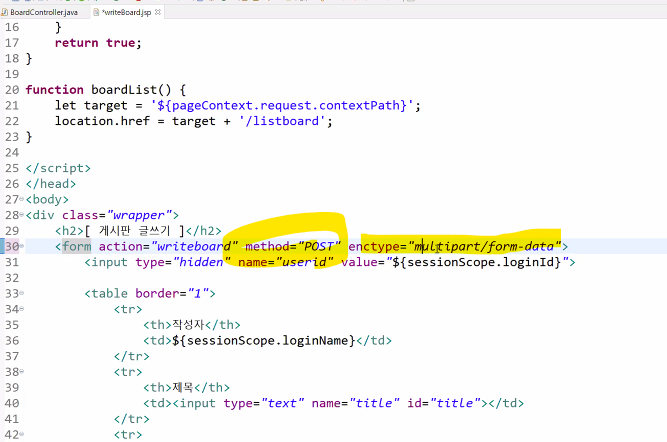The image size is (667, 442).
Task: Click the closing '</head>' tag
Action: 51,184
